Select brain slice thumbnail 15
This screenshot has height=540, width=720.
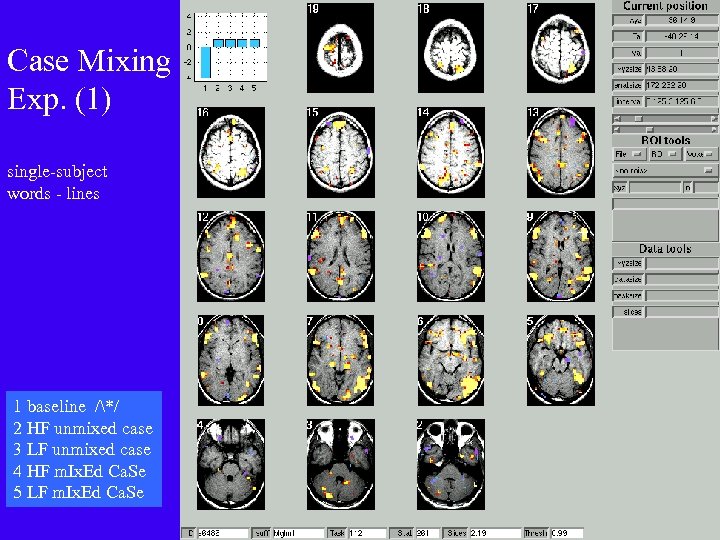coord(341,152)
